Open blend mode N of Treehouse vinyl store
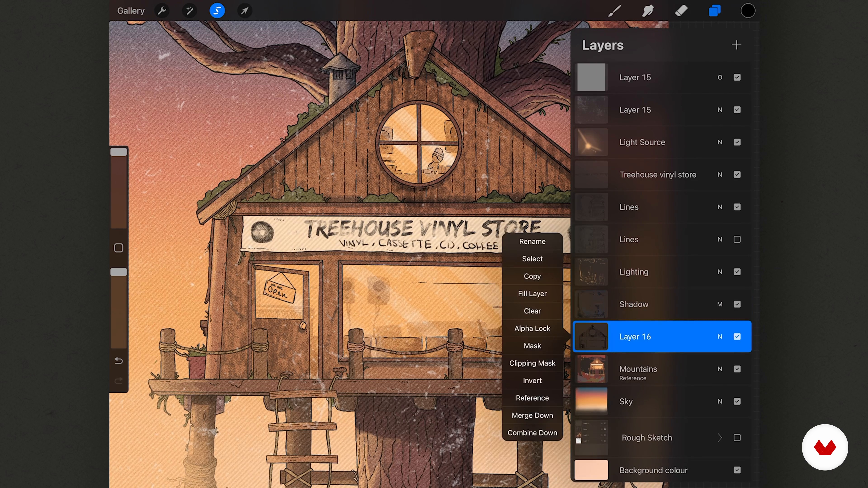Image resolution: width=868 pixels, height=488 pixels. point(720,174)
